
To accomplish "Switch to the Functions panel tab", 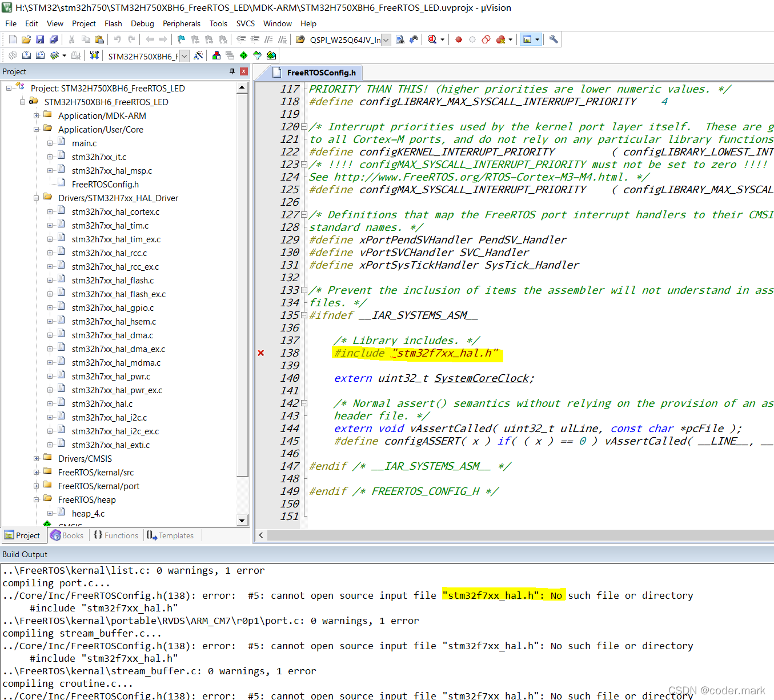I will 116,535.
